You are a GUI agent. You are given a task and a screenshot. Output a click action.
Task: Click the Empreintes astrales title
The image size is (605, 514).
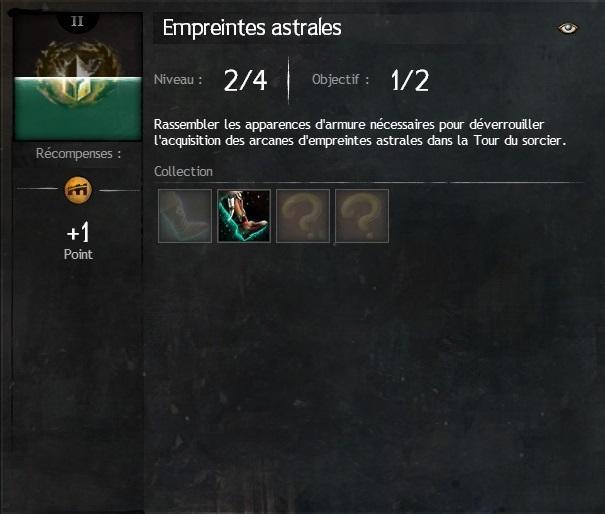252,28
